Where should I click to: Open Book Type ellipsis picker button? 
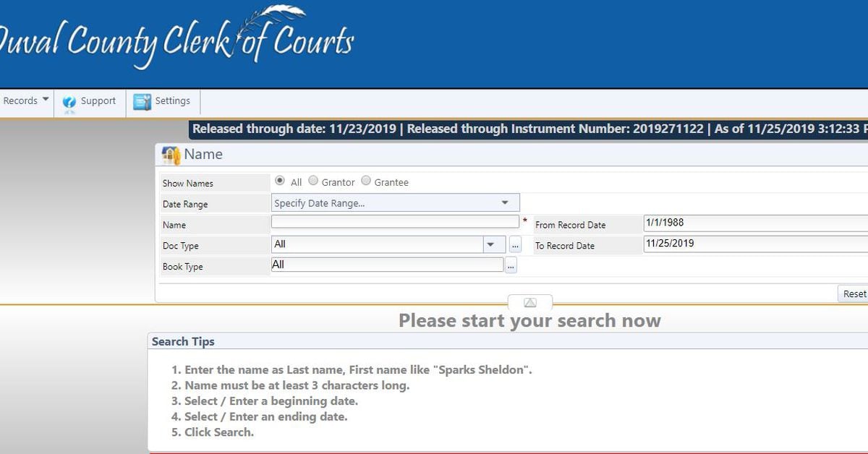pos(511,266)
